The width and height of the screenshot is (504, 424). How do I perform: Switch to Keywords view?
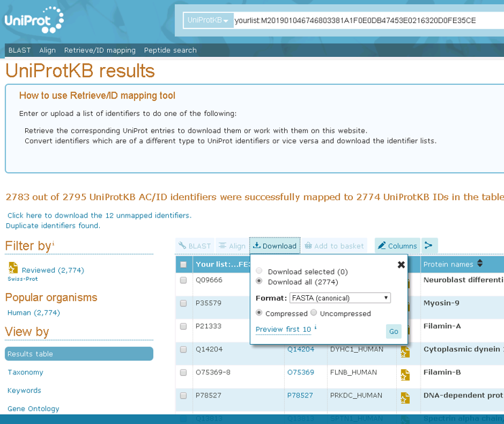point(24,390)
